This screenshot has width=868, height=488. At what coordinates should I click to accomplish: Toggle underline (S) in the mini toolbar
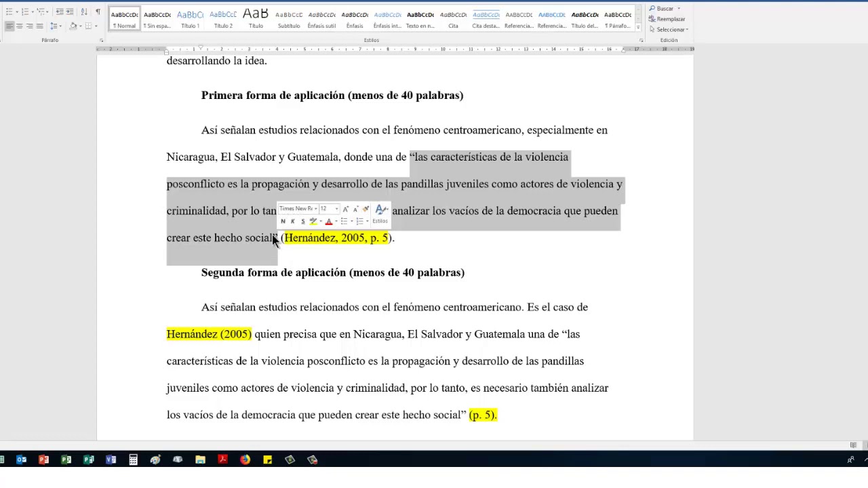tap(303, 221)
